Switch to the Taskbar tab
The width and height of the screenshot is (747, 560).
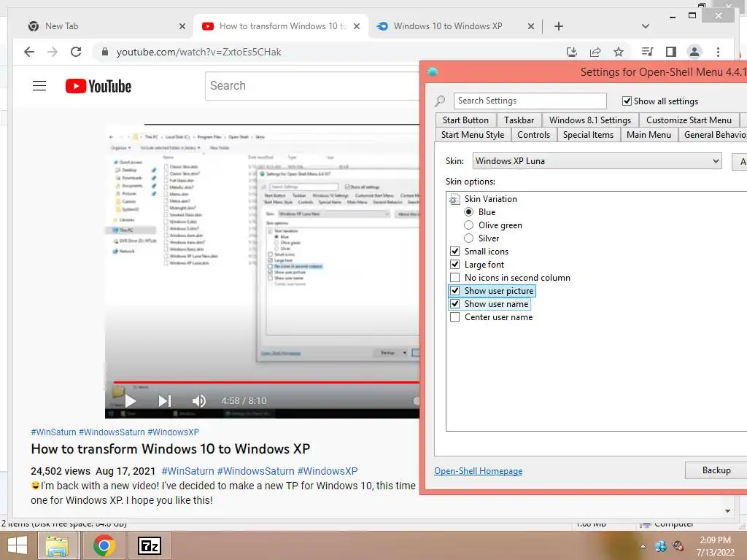[x=519, y=120]
